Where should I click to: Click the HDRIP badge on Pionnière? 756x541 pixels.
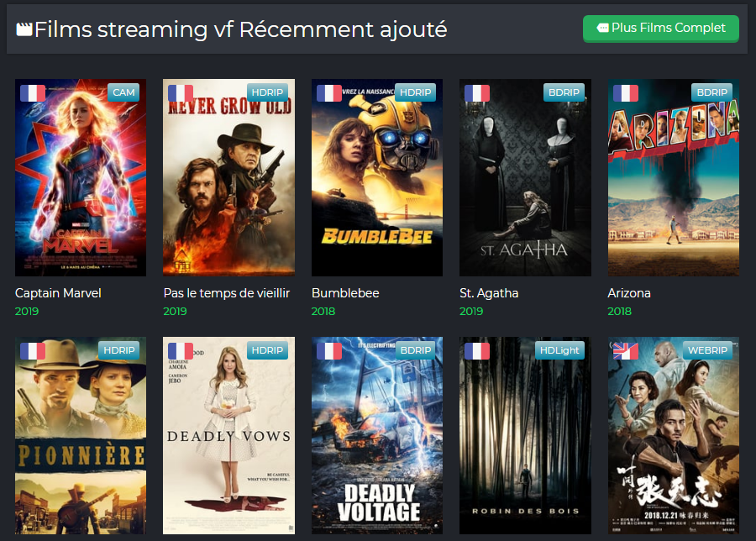(x=119, y=350)
